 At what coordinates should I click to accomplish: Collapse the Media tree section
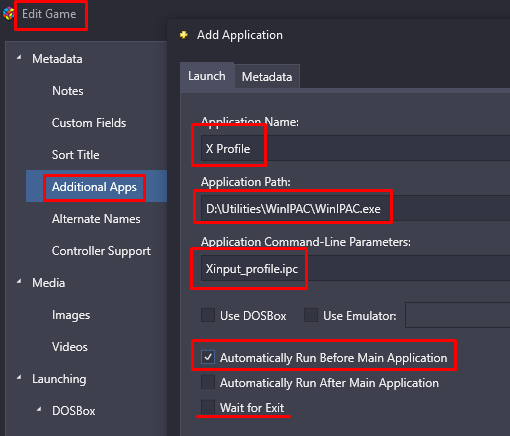tap(19, 282)
